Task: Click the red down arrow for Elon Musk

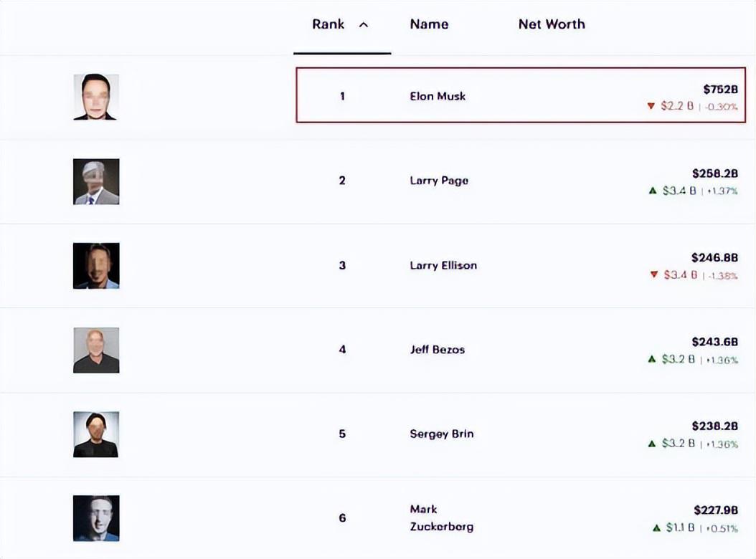Action: 651,106
